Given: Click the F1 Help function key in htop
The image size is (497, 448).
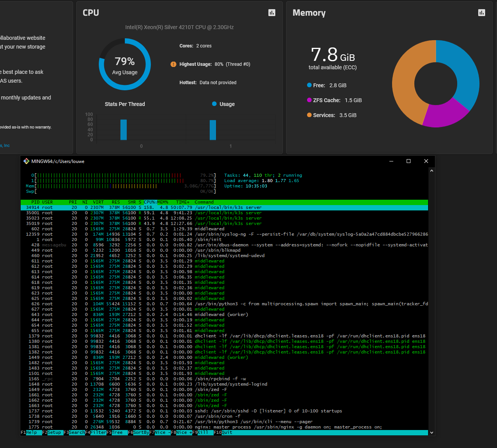Looking at the screenshot, I should tap(31, 432).
